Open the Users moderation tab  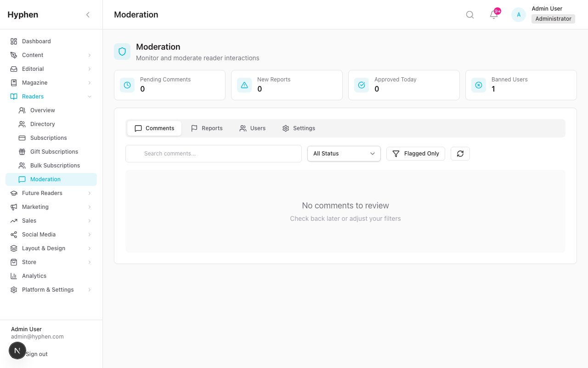pyautogui.click(x=252, y=128)
